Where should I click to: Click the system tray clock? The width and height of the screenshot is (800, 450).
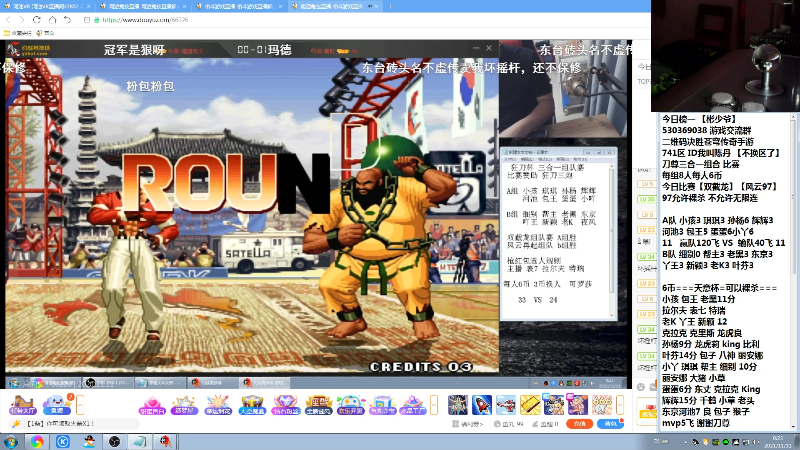point(779,442)
